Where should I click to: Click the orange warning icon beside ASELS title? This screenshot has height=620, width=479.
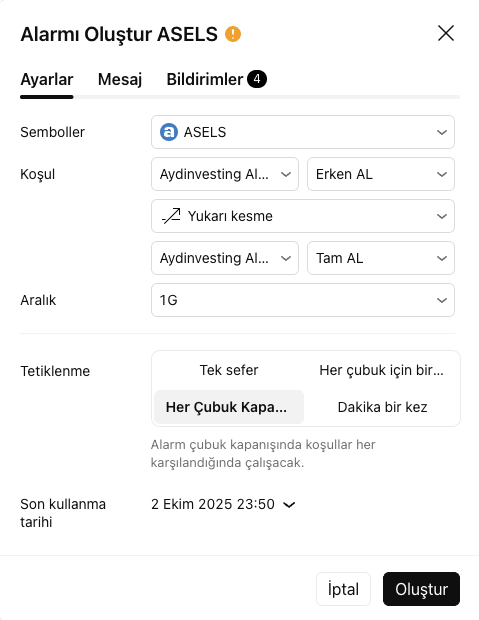[x=233, y=34]
